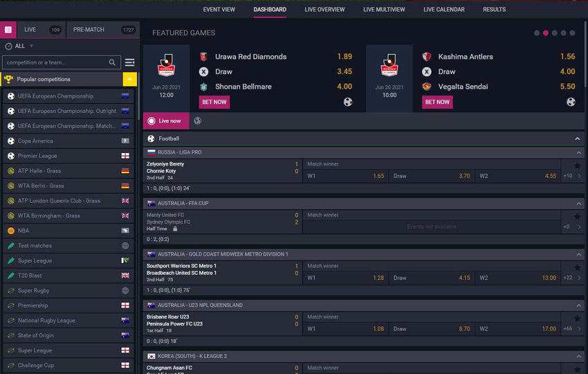588x374 pixels.
Task: Select Premier League in popular competitions
Action: point(68,156)
